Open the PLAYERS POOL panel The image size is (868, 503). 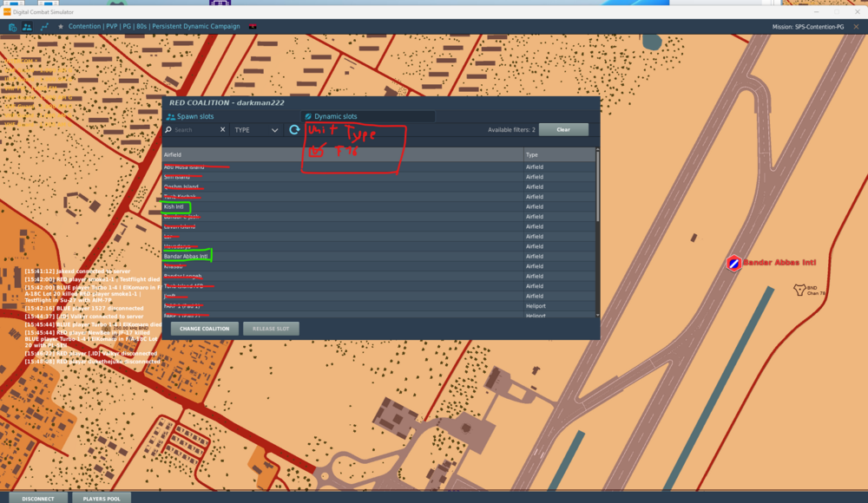[102, 498]
